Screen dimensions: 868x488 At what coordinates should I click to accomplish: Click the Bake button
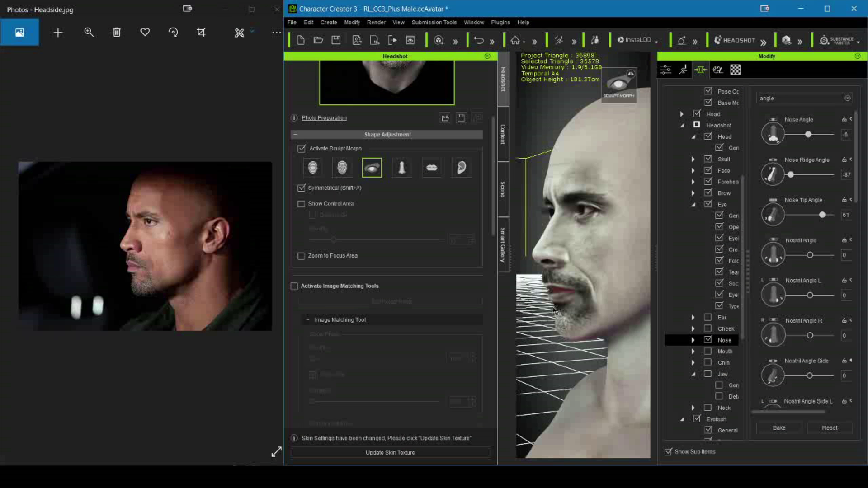tap(779, 427)
